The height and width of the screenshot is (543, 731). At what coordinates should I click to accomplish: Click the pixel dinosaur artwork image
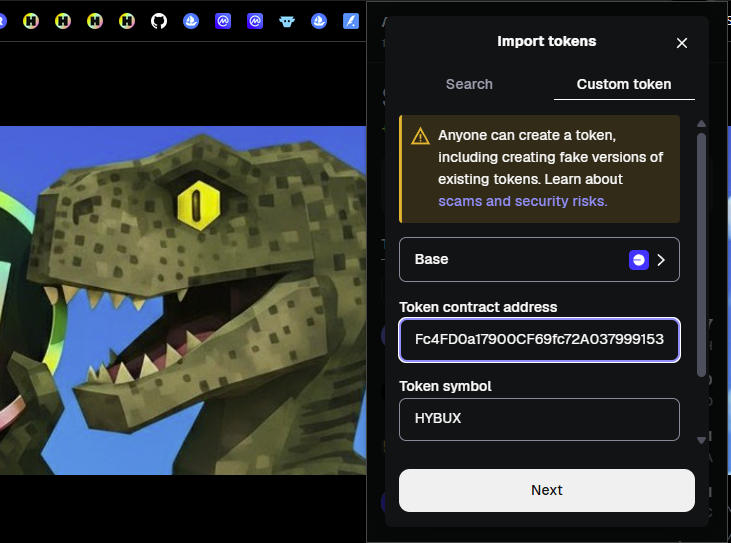pyautogui.click(x=183, y=300)
